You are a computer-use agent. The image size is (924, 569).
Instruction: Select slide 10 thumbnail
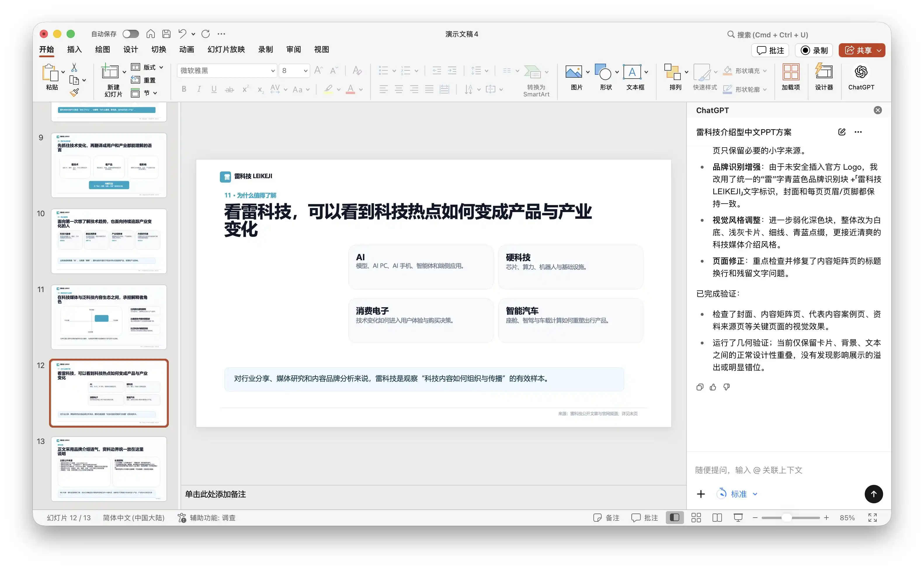click(109, 241)
